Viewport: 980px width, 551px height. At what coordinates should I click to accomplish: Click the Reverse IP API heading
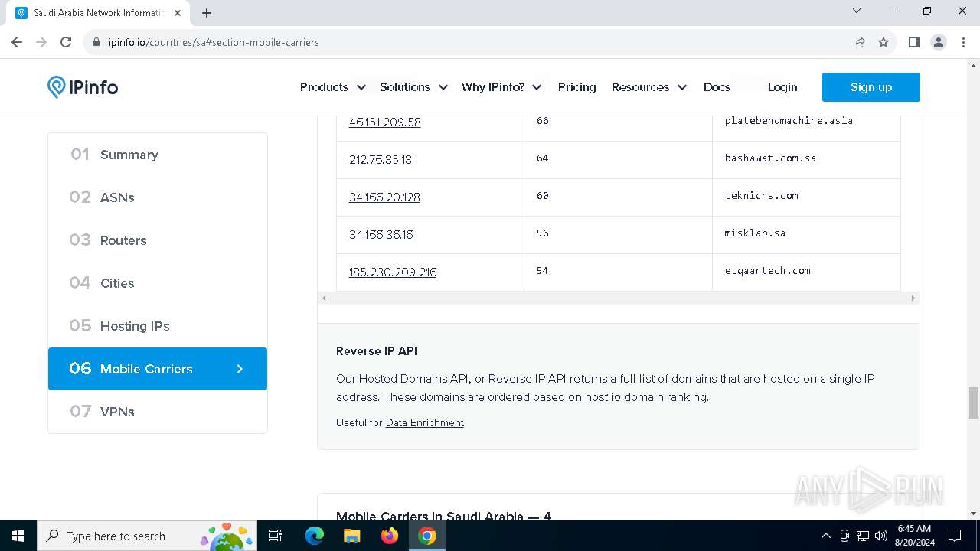pos(377,351)
